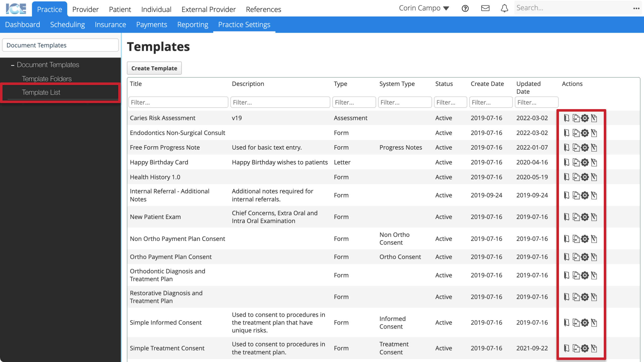
Task: Switch to the Insurance tab
Action: pyautogui.click(x=110, y=24)
